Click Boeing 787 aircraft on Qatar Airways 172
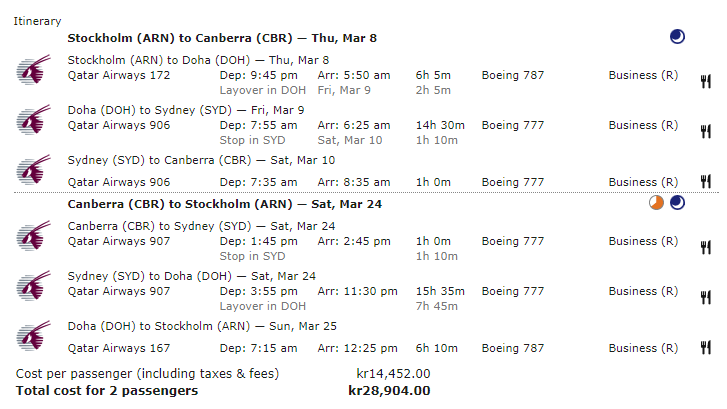Screen dimensions: 727x409 click(514, 75)
